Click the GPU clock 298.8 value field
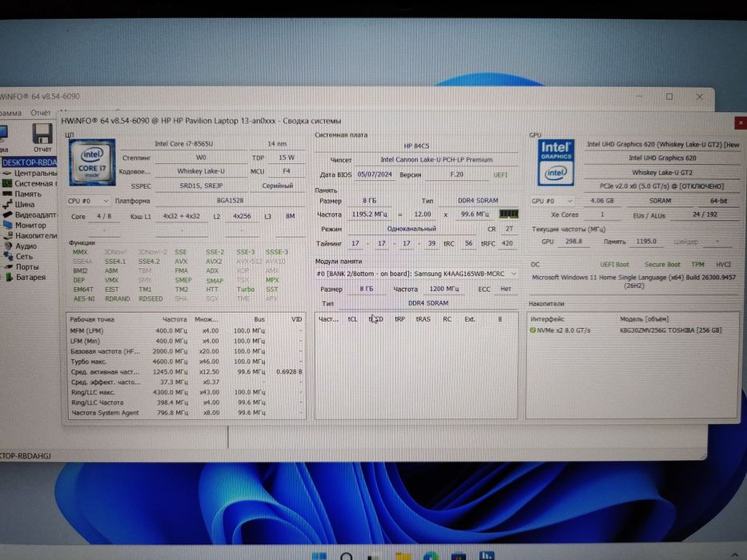The height and width of the screenshot is (560, 747). click(573, 242)
